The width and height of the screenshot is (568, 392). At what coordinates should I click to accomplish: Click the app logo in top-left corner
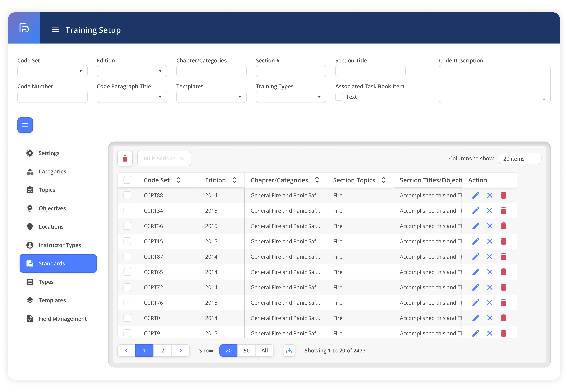point(24,28)
